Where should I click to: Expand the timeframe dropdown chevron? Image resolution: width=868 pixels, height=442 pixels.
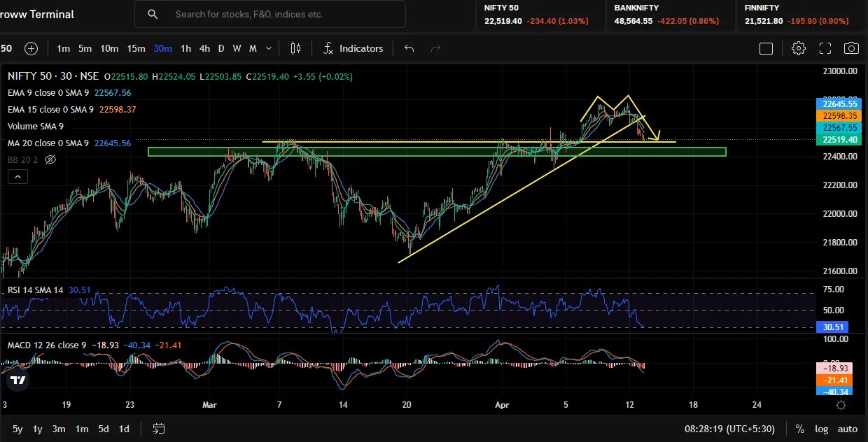pos(269,48)
